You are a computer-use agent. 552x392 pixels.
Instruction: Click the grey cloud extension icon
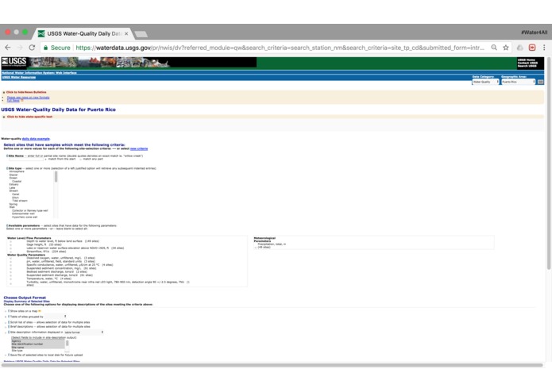pos(519,48)
